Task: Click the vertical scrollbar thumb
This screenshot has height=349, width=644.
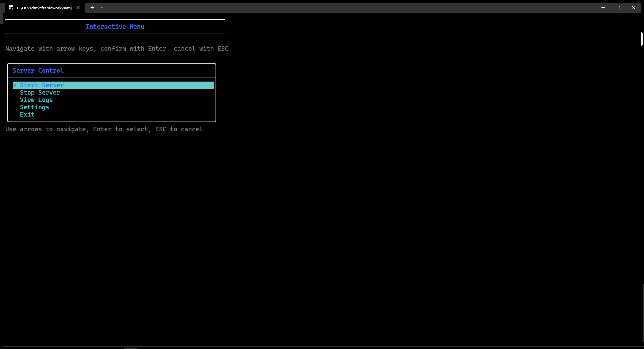Action: click(642, 39)
